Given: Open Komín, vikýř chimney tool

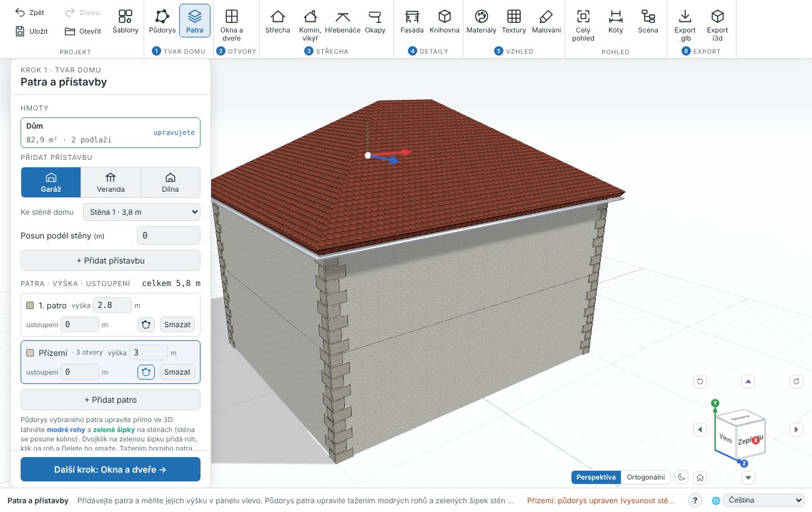Looking at the screenshot, I should [310, 24].
